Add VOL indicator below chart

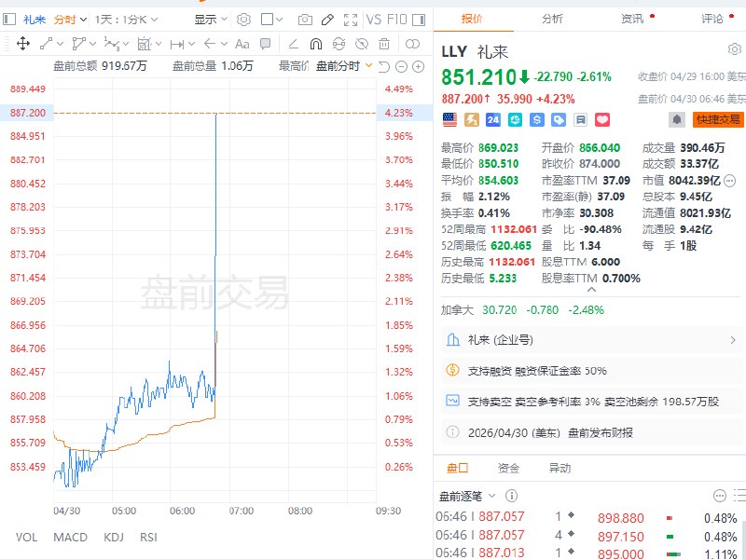[26, 538]
